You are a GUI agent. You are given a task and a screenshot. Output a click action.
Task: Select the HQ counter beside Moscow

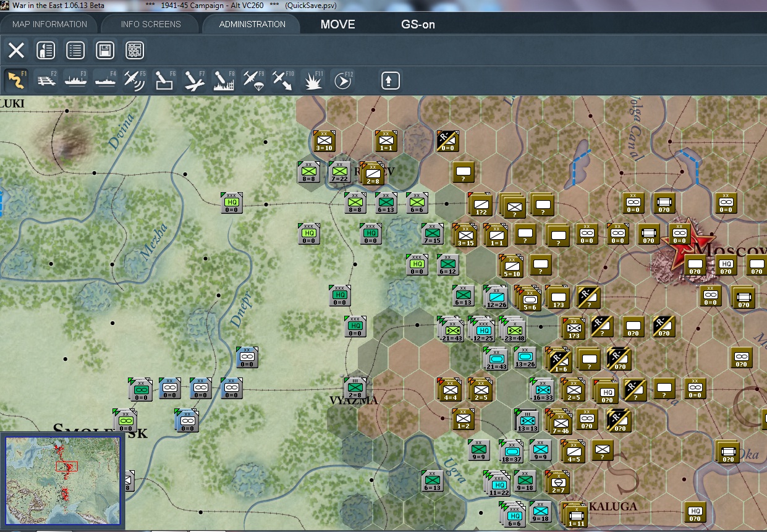(x=726, y=265)
